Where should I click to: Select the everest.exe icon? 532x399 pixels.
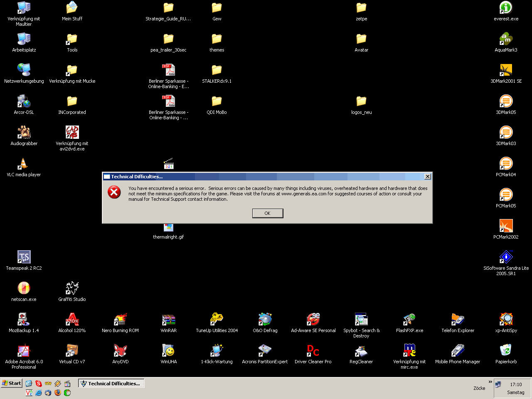[506, 11]
